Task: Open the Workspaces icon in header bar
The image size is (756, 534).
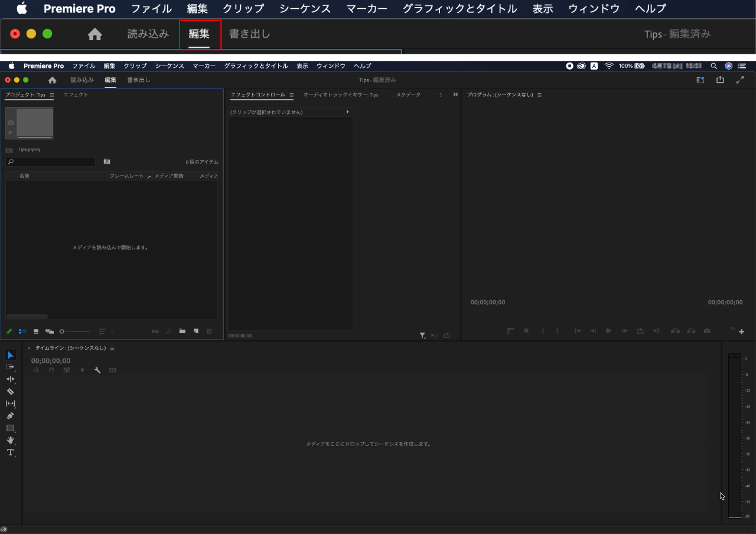Action: coord(700,80)
